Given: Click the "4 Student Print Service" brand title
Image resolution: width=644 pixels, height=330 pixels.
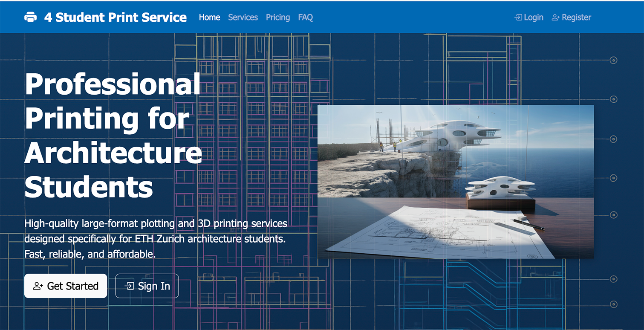Looking at the screenshot, I should (116, 17).
